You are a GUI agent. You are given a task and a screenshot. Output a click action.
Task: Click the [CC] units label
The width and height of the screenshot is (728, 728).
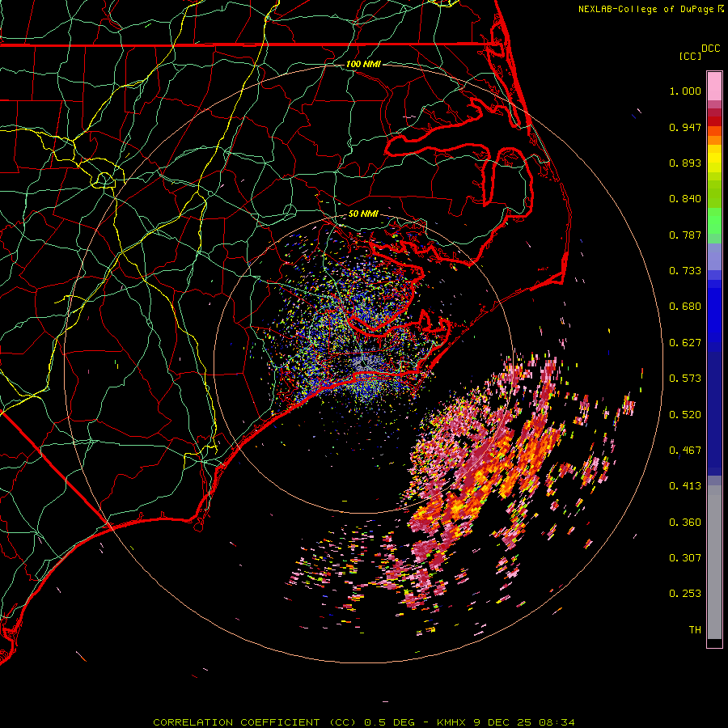click(x=689, y=56)
